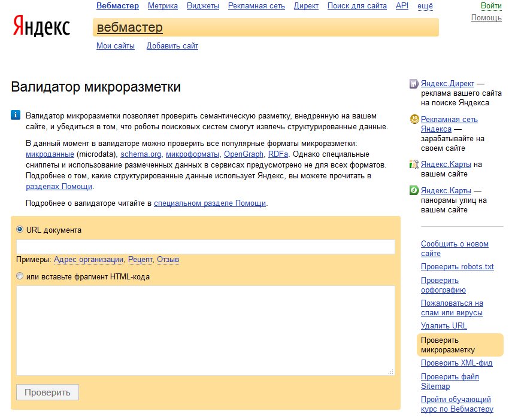Grab the textarea resize handle

(391, 372)
